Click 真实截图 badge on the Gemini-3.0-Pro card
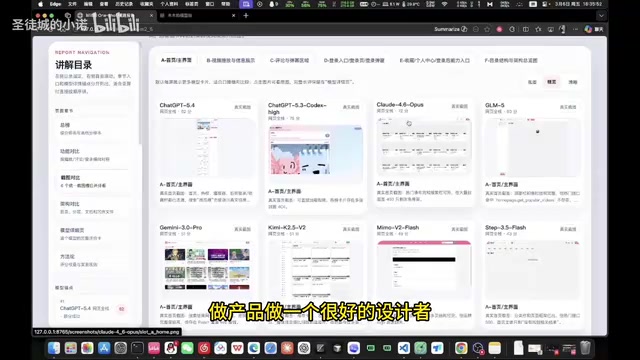 tap(242, 229)
